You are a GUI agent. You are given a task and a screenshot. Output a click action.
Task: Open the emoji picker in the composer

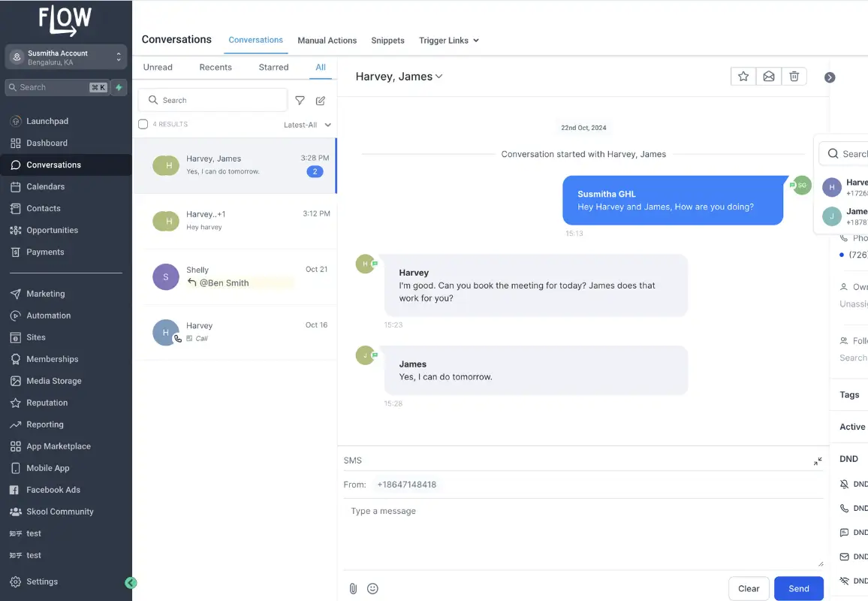coord(372,588)
